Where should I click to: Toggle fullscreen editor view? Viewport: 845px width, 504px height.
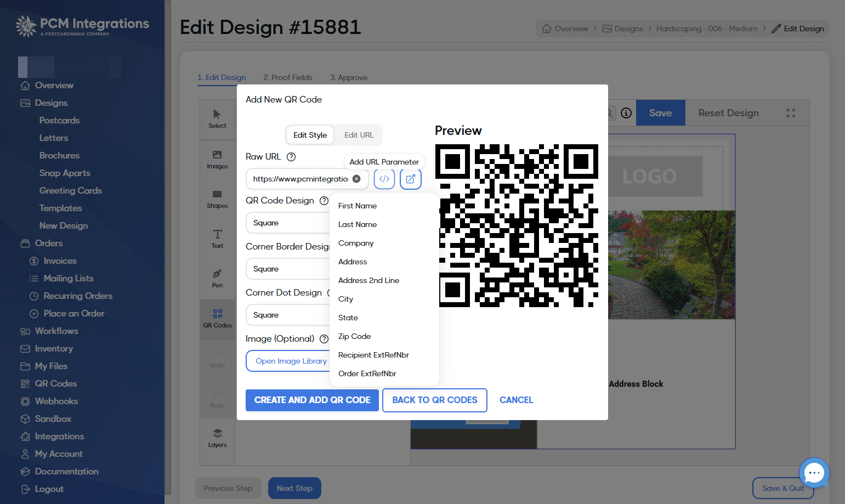point(791,113)
